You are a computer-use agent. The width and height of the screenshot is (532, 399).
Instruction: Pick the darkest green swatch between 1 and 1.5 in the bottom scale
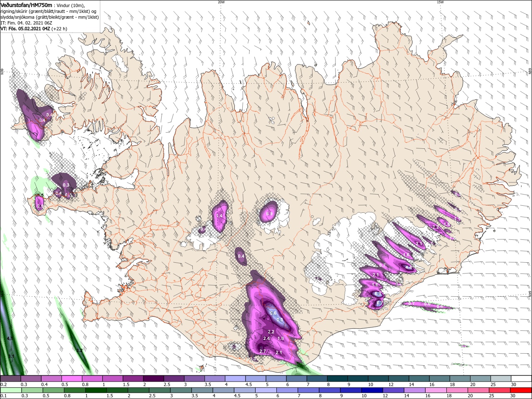click(96, 390)
